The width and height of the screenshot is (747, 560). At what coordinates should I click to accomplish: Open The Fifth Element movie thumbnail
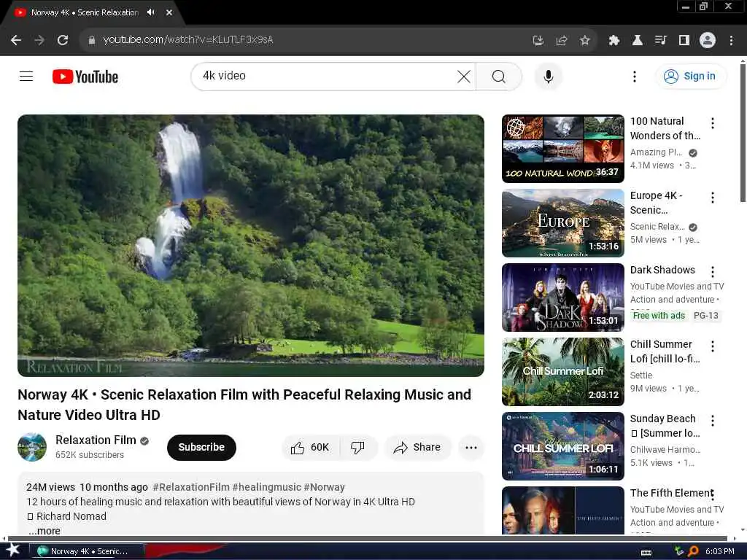pyautogui.click(x=562, y=510)
